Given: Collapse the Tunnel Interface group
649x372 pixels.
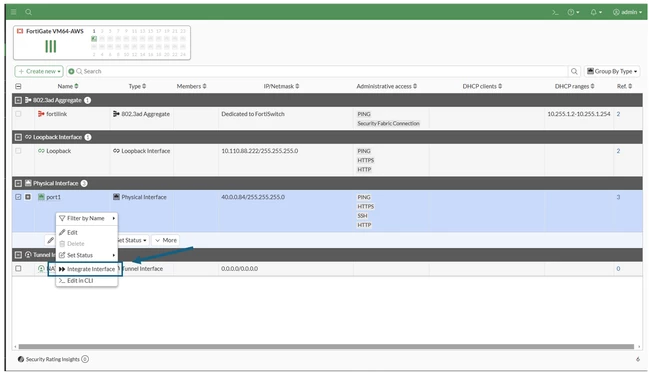Looking at the screenshot, I should pos(18,255).
